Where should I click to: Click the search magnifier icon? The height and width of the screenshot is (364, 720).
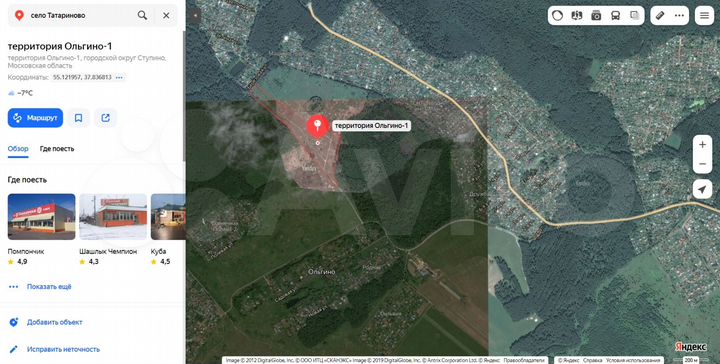(142, 15)
